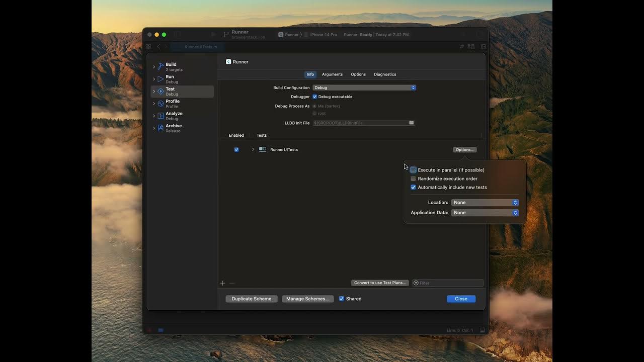
Task: Click the Test diamond icon in sidebar
Action: (160, 91)
